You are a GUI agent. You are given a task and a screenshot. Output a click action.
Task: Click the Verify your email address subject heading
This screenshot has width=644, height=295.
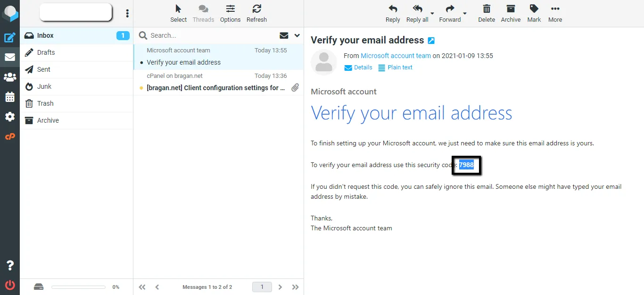pyautogui.click(x=367, y=41)
